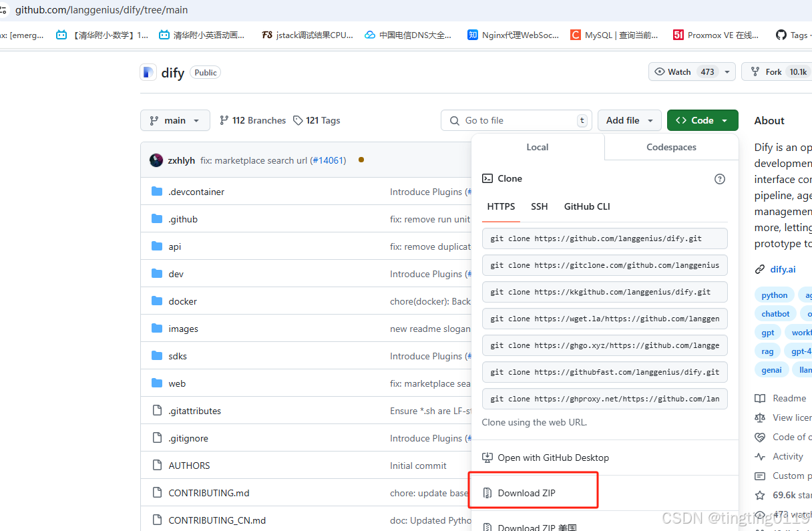Open the jstack bookmark in bookmarks bar
Image resolution: width=812 pixels, height=531 pixels.
(307, 35)
